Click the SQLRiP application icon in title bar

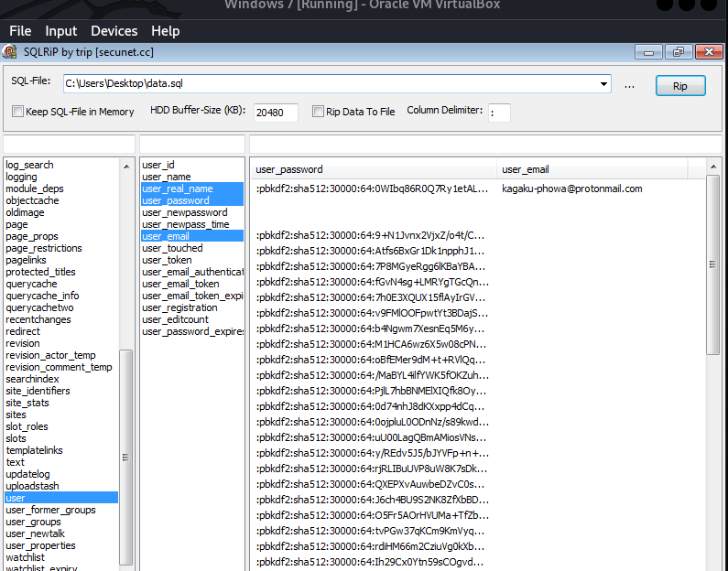point(9,52)
